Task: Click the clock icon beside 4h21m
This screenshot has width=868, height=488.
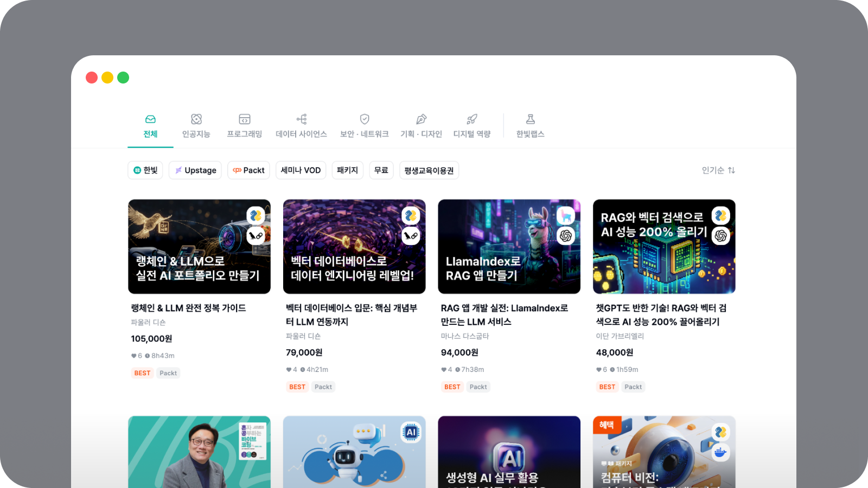Action: [303, 370]
